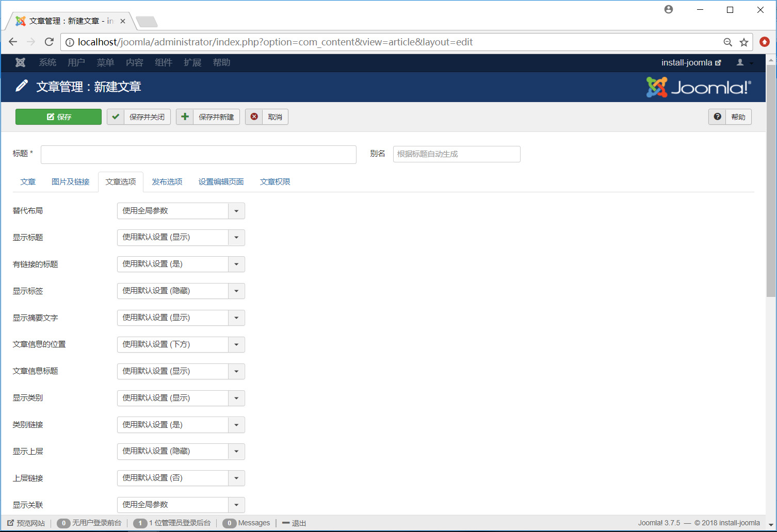Image resolution: width=777 pixels, height=532 pixels.
Task: Click the Messages count badge
Action: click(230, 523)
